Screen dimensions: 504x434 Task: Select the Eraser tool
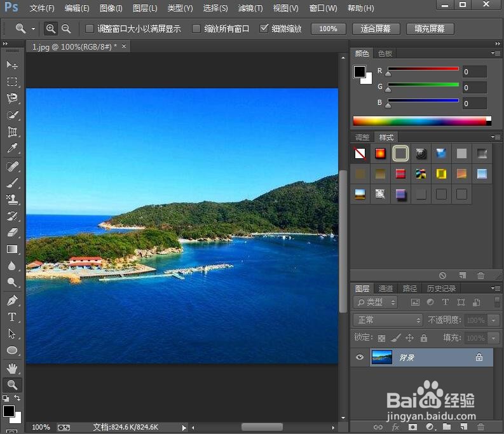12,233
